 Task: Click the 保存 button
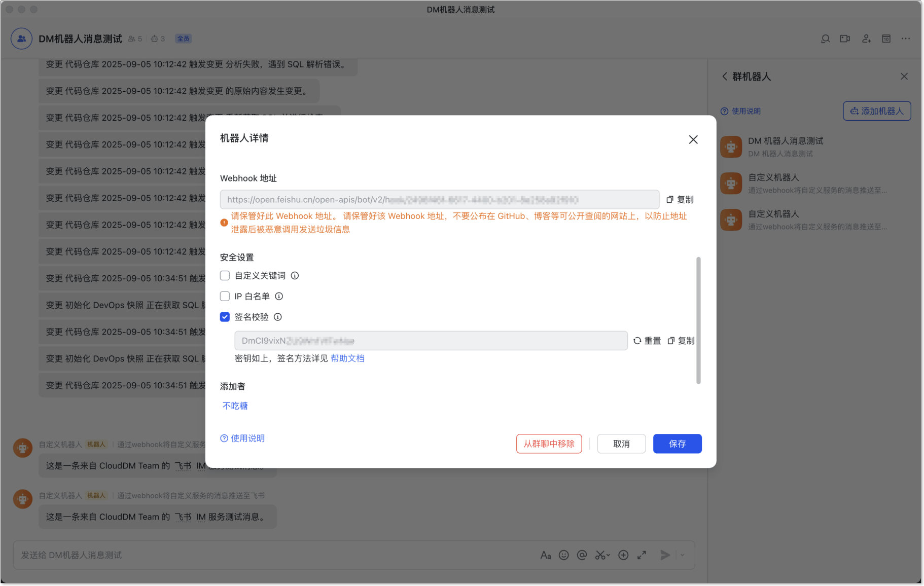pyautogui.click(x=677, y=444)
